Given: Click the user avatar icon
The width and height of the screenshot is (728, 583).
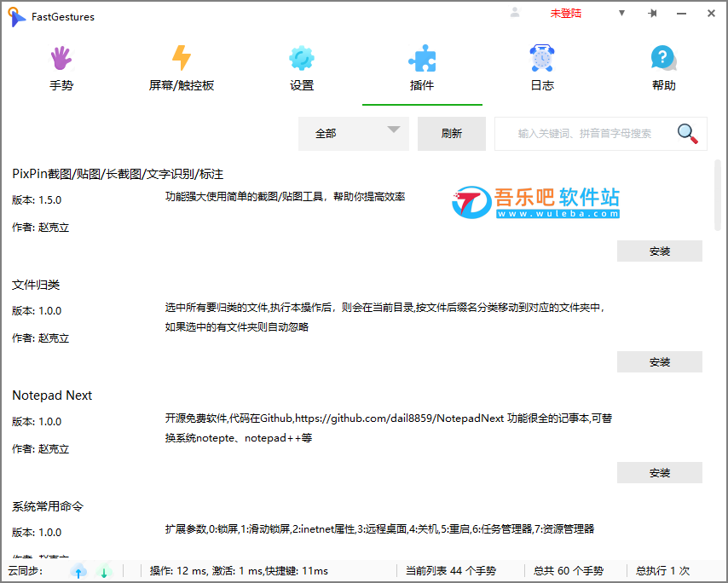Looking at the screenshot, I should (x=515, y=13).
